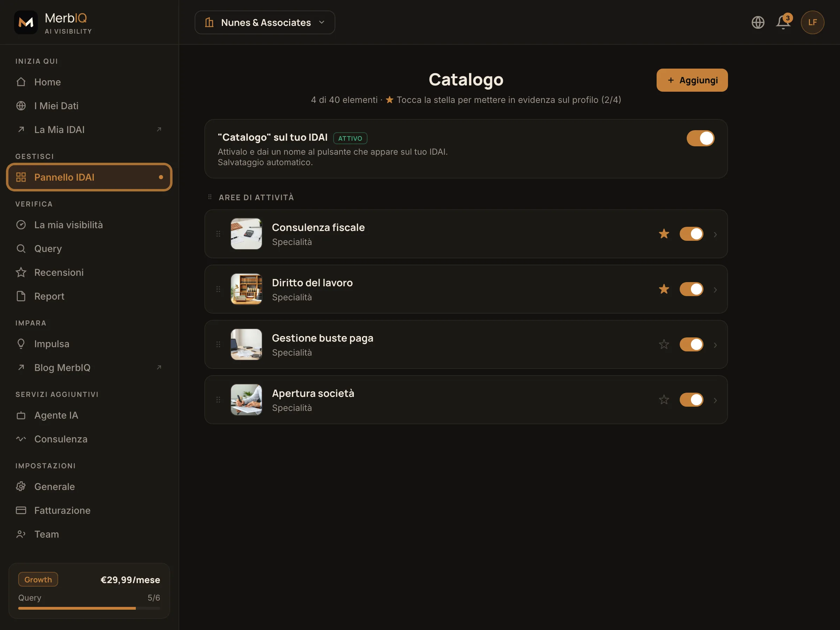Disable the Catalogo on IDAI switch

coord(700,138)
